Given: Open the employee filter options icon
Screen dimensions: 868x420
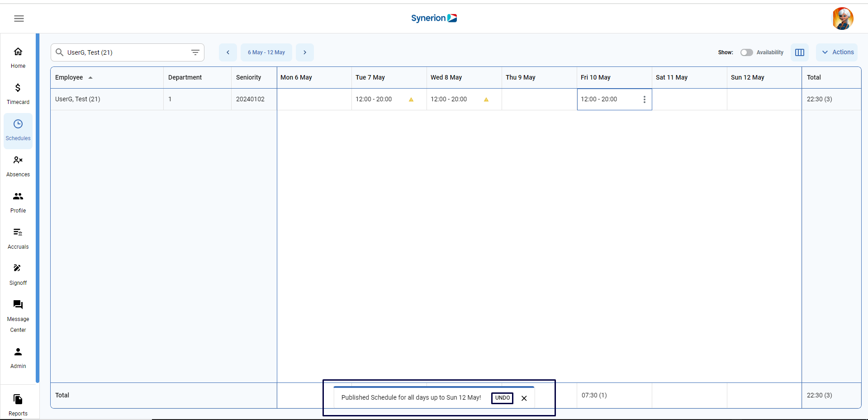Looking at the screenshot, I should [195, 52].
